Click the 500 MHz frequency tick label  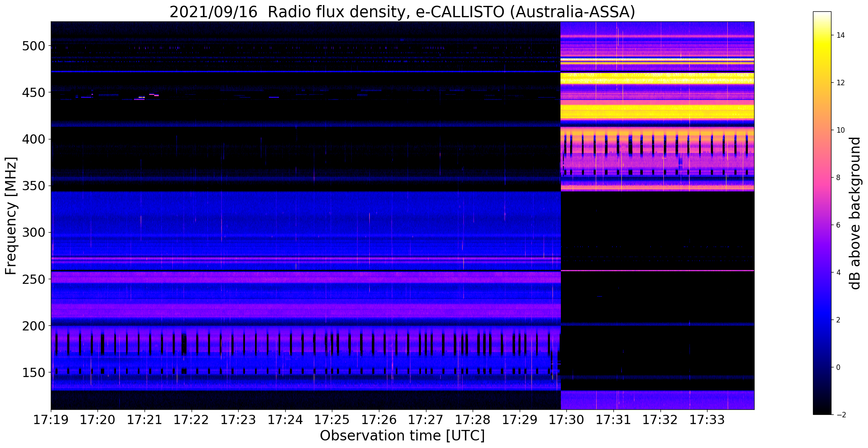pos(33,46)
